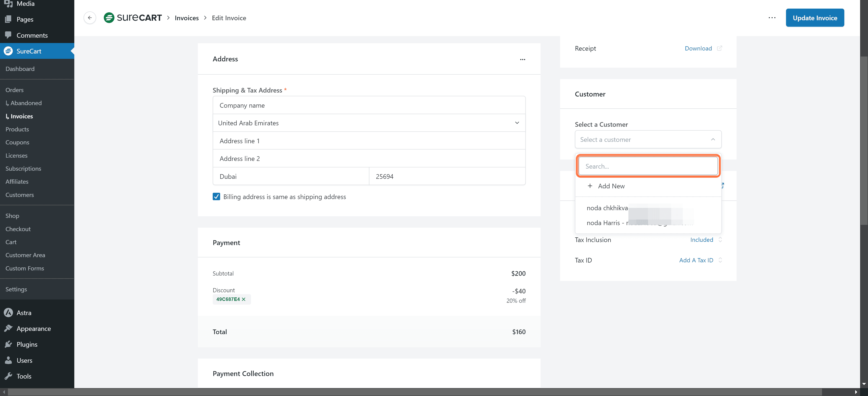
Task: Uncheck billing address same as shipping
Action: point(216,197)
